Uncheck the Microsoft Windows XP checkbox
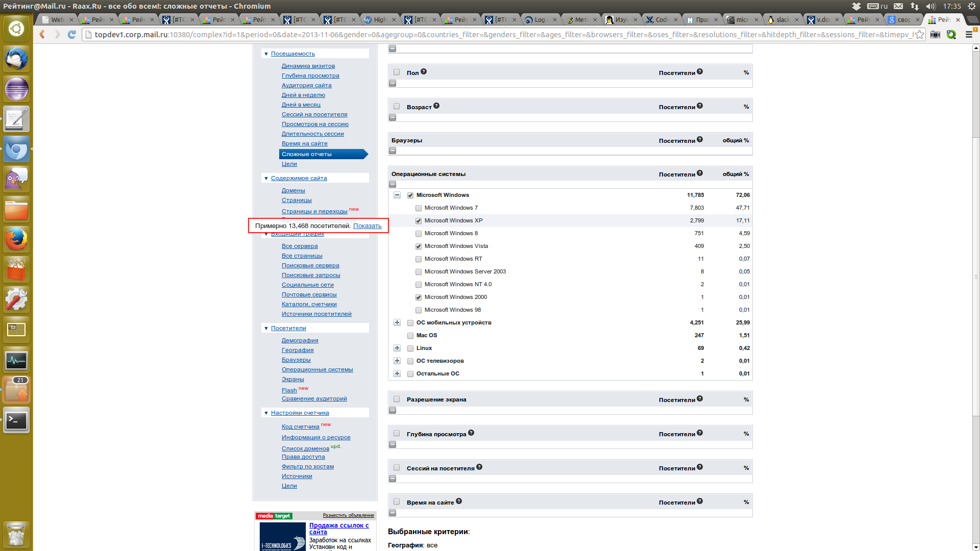 [x=419, y=221]
